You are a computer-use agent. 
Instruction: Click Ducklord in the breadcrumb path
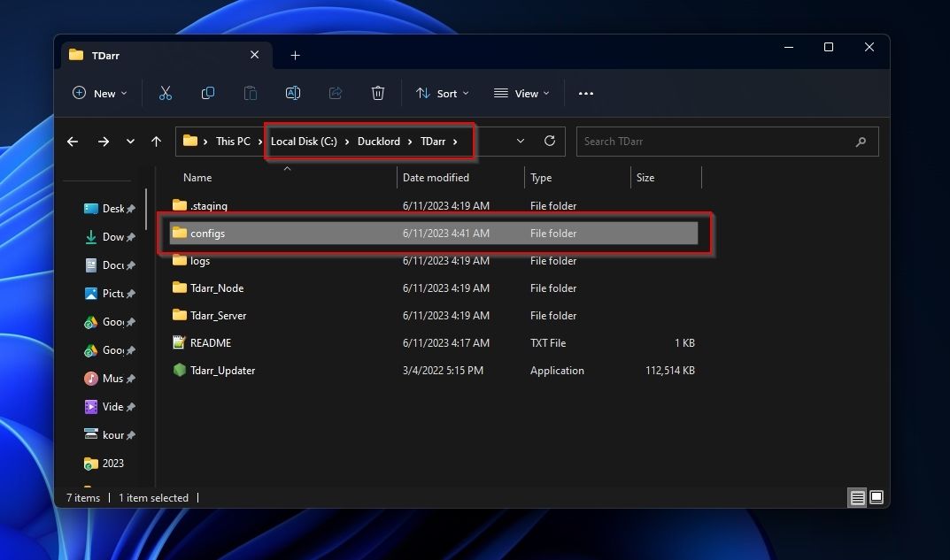pyautogui.click(x=379, y=142)
